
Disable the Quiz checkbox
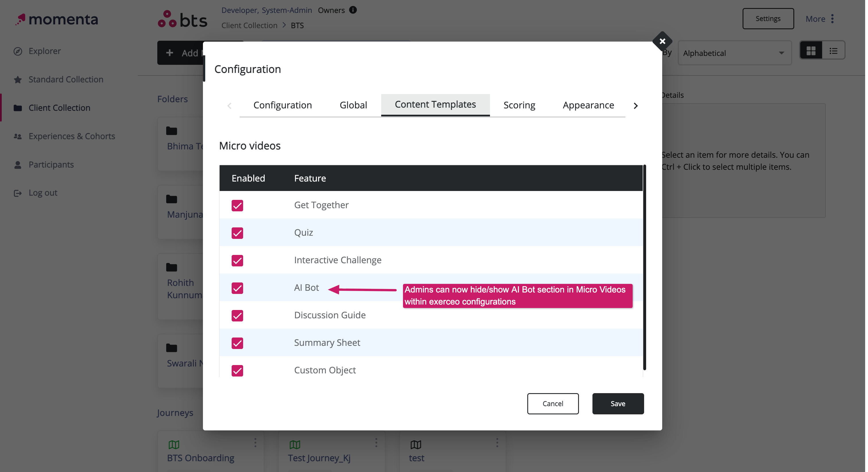pyautogui.click(x=237, y=233)
